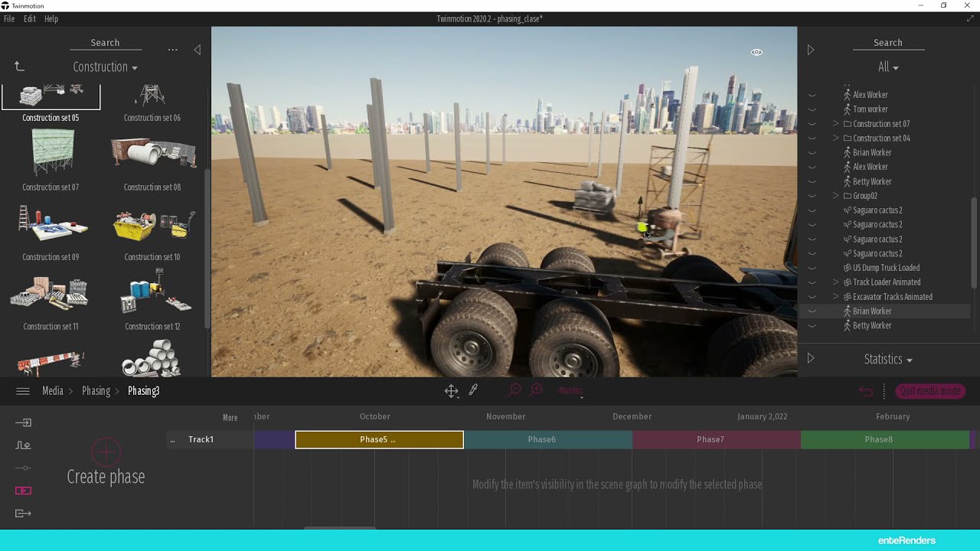Viewport: 980px width, 551px height.
Task: Select Construction set 10 thumbnail
Action: tap(152, 224)
